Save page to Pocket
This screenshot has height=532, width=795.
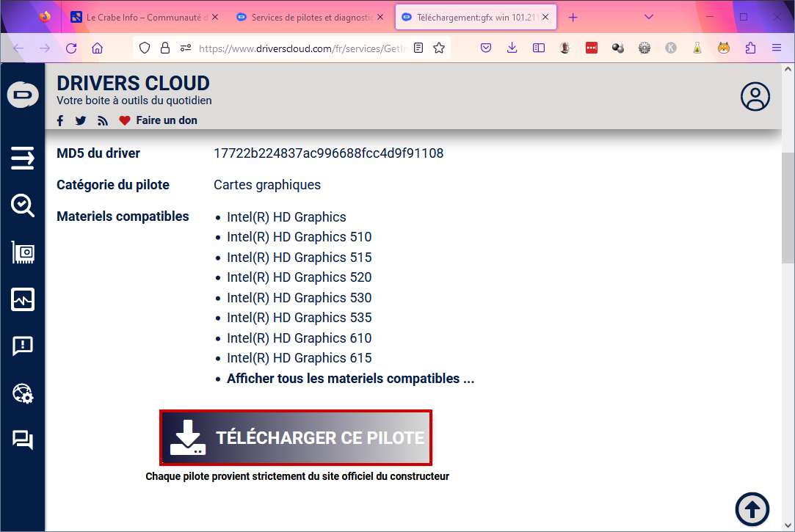[486, 48]
